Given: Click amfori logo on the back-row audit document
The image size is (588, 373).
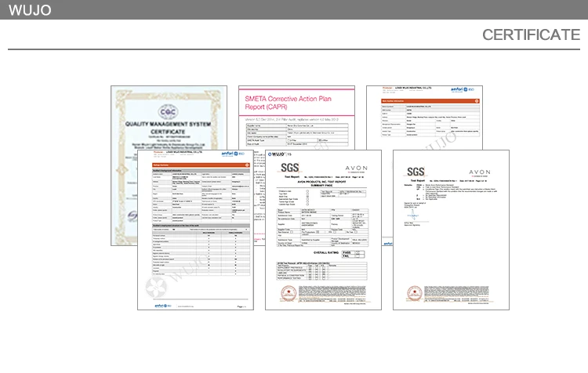Looking at the screenshot, I should pos(462,89).
